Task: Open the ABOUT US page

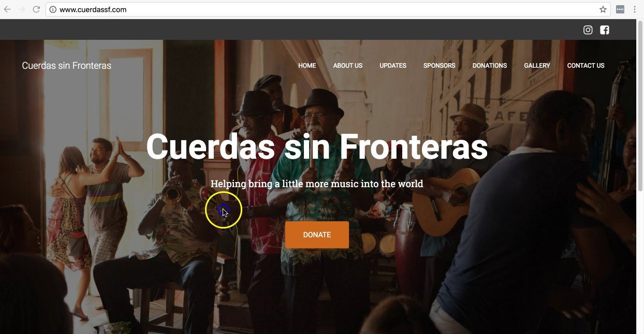Action: (x=348, y=66)
